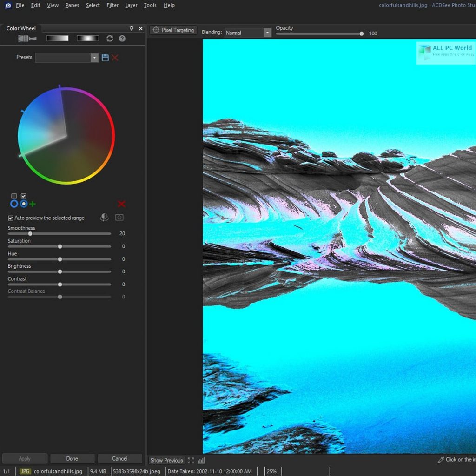
Task: Click the radial gradient tool icon
Action: [x=88, y=38]
